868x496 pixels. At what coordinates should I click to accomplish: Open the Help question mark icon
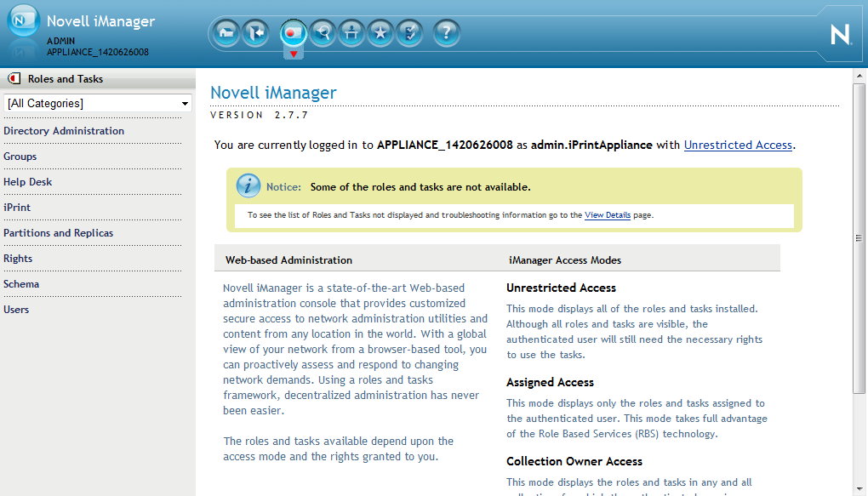[x=446, y=33]
